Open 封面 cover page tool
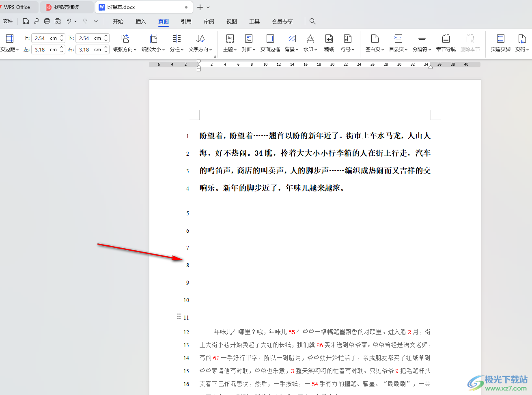 pos(248,43)
